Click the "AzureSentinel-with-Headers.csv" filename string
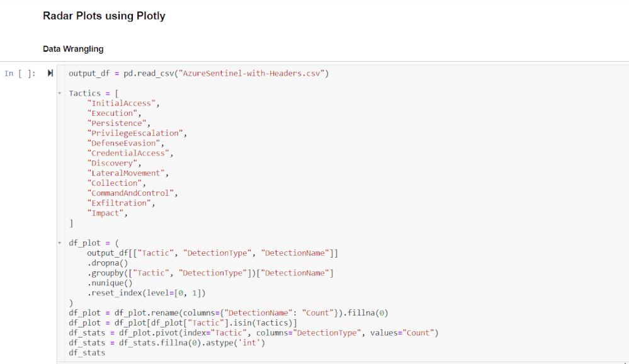This screenshot has height=364, width=629. tap(251, 74)
